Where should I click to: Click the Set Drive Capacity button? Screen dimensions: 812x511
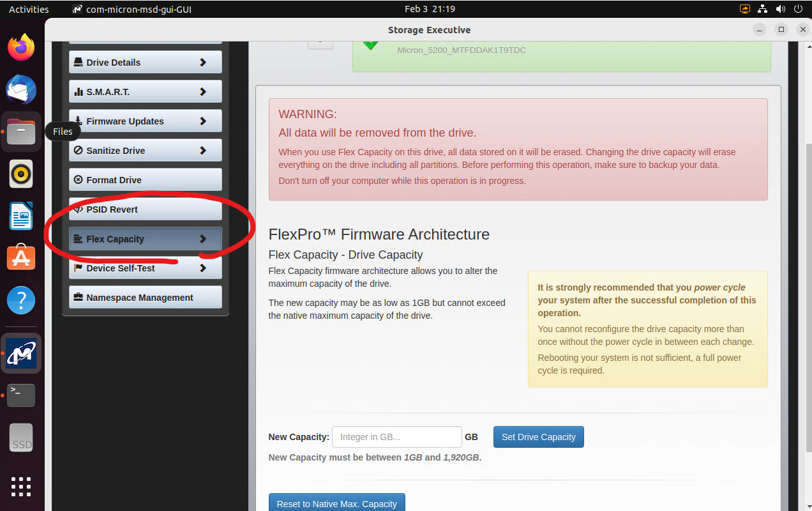[x=539, y=437]
